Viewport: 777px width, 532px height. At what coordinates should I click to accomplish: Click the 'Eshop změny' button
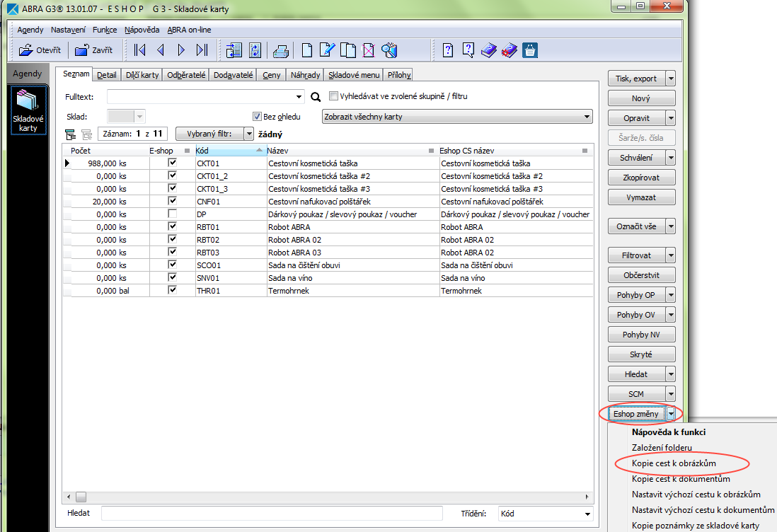[x=636, y=414]
